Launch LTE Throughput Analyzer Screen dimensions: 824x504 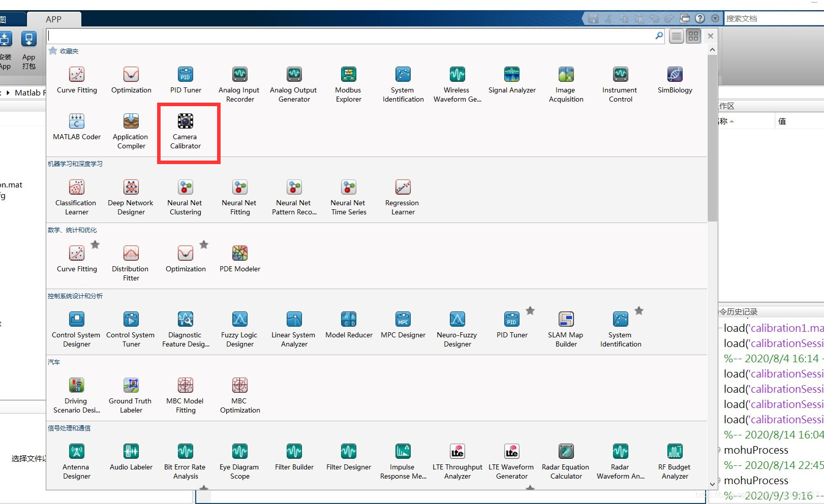[457, 461]
